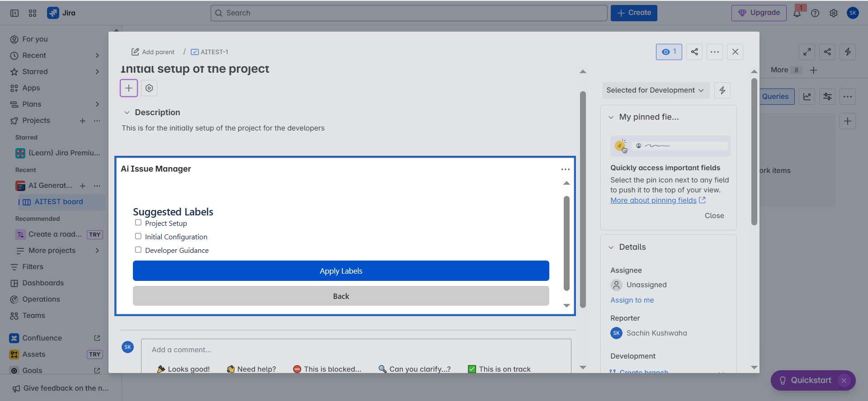Click the Jira logo

61,13
